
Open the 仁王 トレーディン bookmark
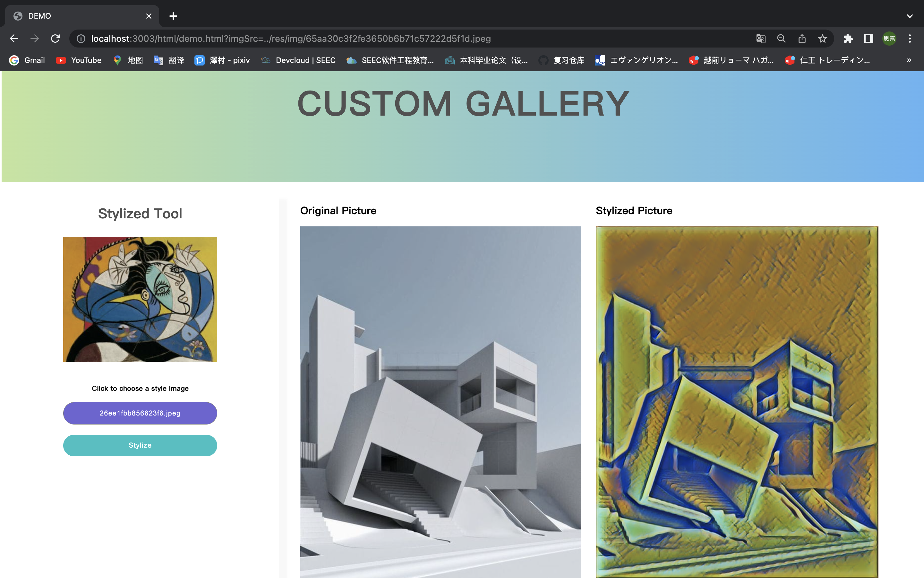827,60
